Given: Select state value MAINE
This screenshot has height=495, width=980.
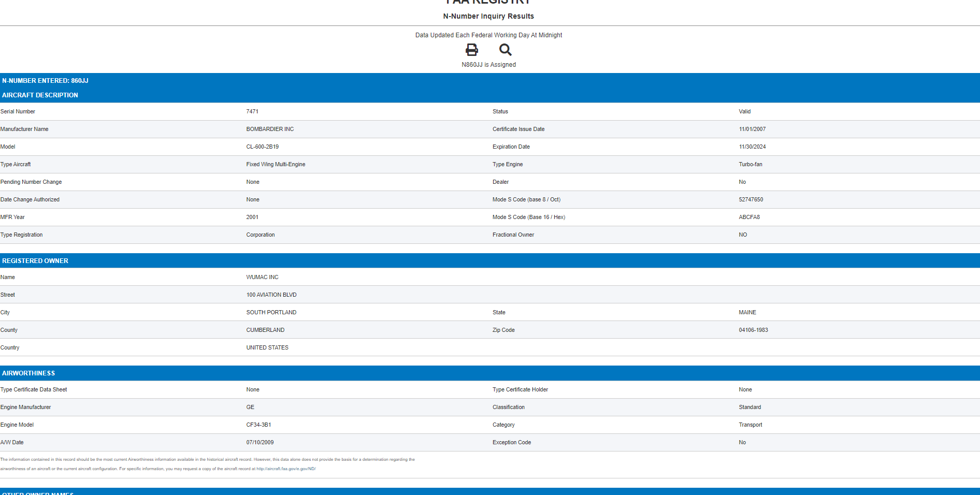Looking at the screenshot, I should [747, 312].
